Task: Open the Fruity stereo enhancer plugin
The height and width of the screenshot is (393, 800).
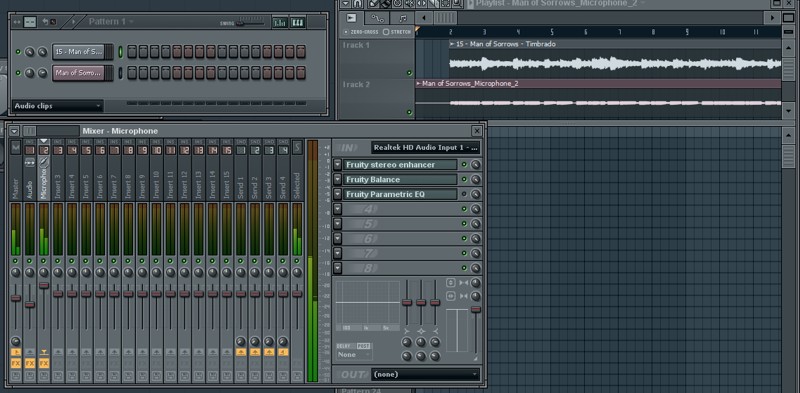Action: click(x=401, y=165)
